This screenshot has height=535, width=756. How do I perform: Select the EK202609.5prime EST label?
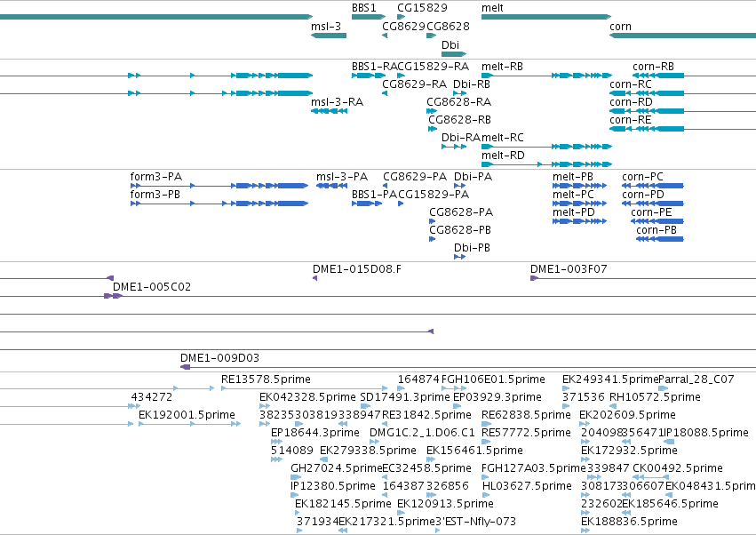click(x=627, y=415)
